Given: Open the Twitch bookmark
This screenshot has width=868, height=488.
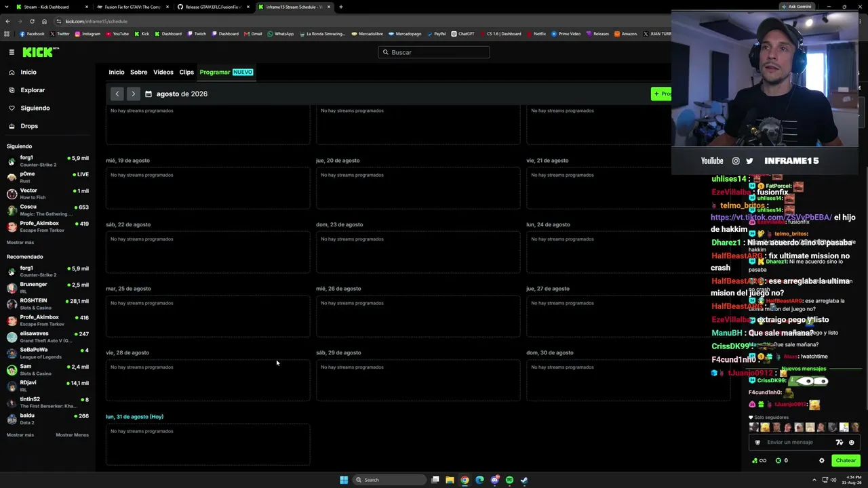Looking at the screenshot, I should (x=197, y=34).
